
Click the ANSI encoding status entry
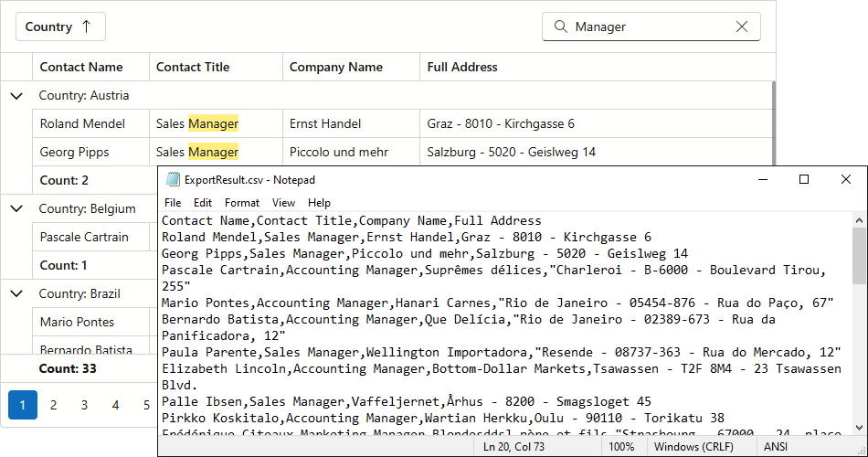tap(776, 446)
